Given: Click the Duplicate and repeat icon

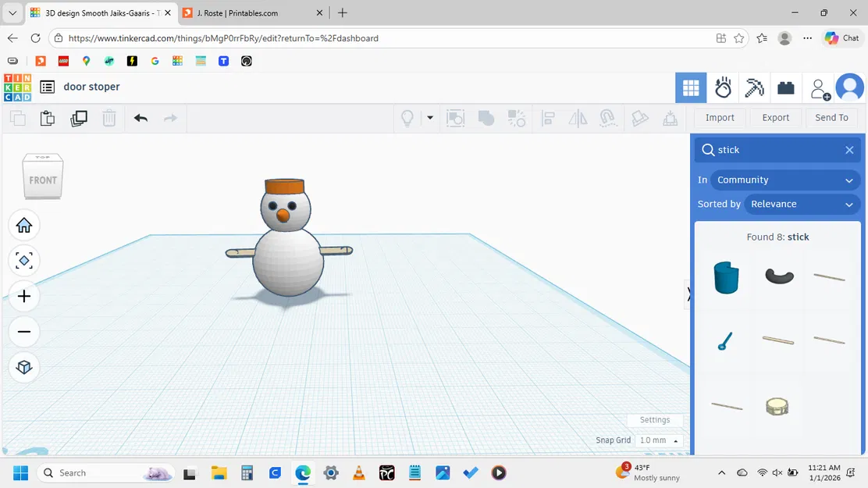Looking at the screenshot, I should pyautogui.click(x=79, y=118).
